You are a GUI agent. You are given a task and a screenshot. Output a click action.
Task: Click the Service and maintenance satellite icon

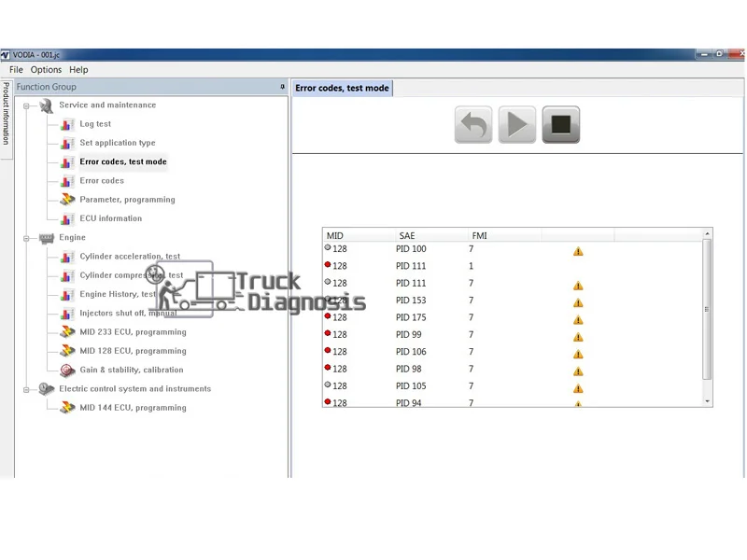[x=45, y=105]
